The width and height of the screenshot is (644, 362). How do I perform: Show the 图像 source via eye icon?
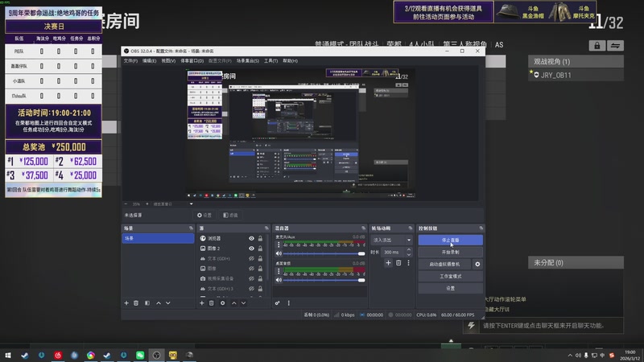[251, 269]
